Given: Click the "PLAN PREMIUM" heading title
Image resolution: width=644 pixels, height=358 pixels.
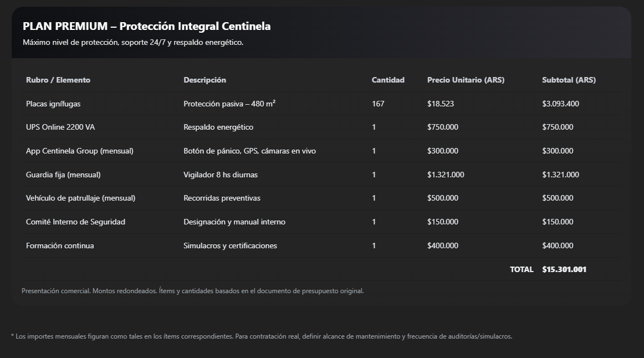Looking at the screenshot, I should point(146,26).
